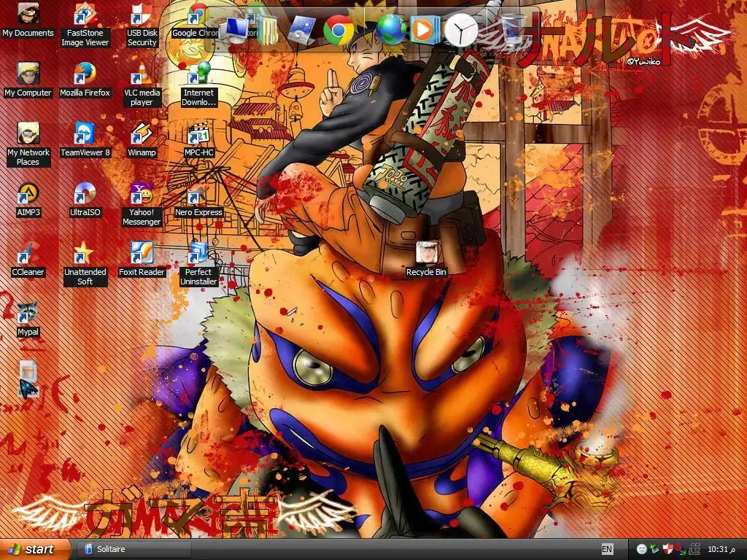The height and width of the screenshot is (560, 747).
Task: Launch Foxit Reader shortcut
Action: coord(142,260)
